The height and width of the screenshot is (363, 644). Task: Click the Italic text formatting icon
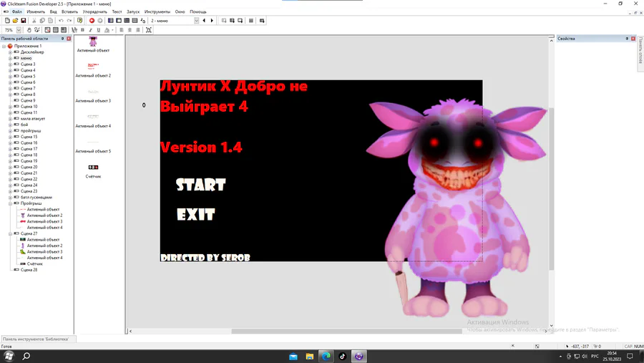pyautogui.click(x=90, y=30)
